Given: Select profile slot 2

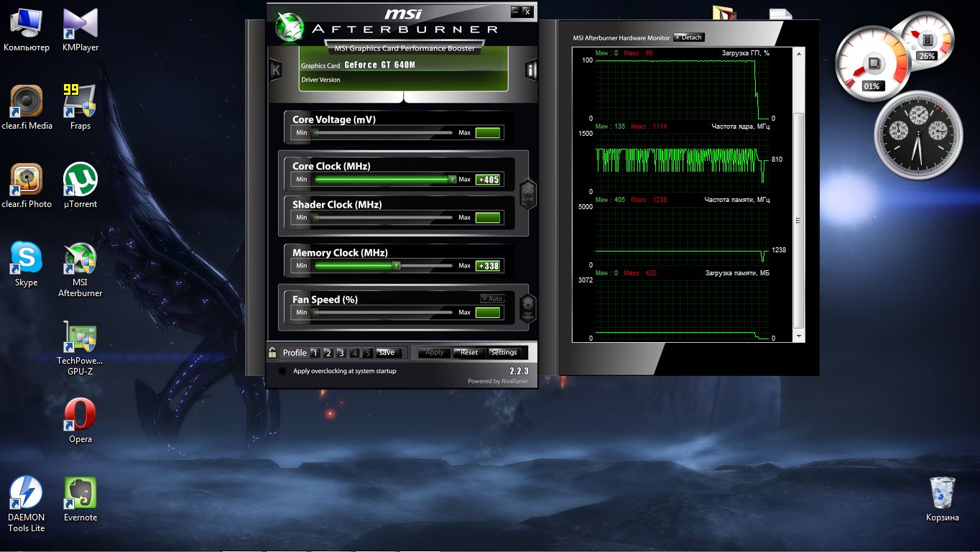Looking at the screenshot, I should 328,353.
